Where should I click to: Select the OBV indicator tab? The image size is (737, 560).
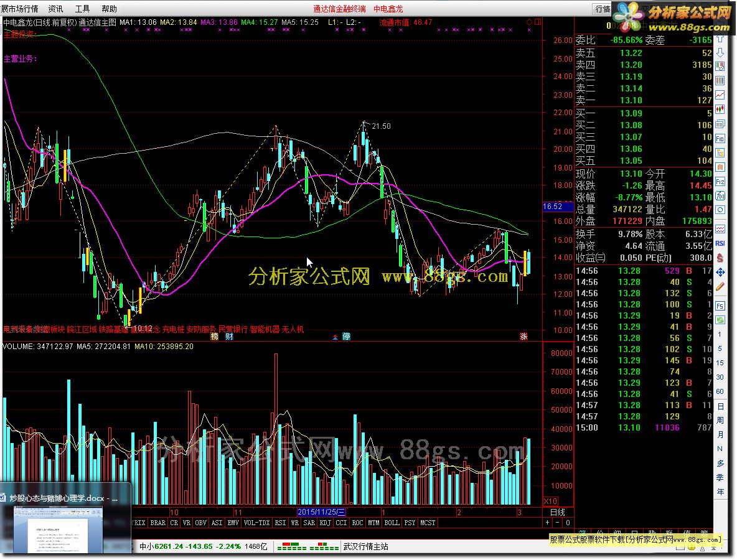200,523
